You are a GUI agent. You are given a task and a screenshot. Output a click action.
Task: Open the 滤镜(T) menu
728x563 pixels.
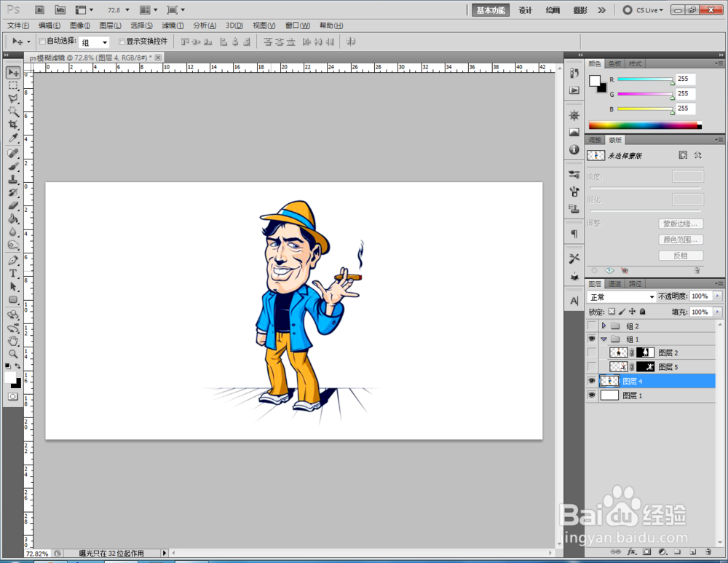click(173, 25)
